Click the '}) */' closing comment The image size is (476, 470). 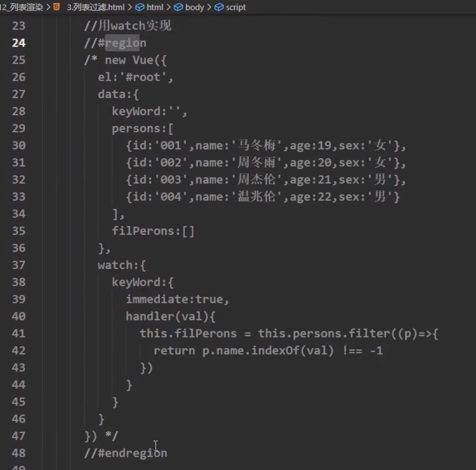(101, 436)
